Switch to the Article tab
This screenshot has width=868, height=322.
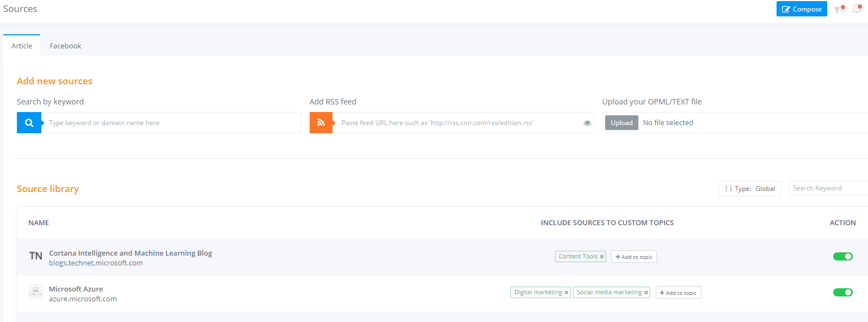pos(22,46)
